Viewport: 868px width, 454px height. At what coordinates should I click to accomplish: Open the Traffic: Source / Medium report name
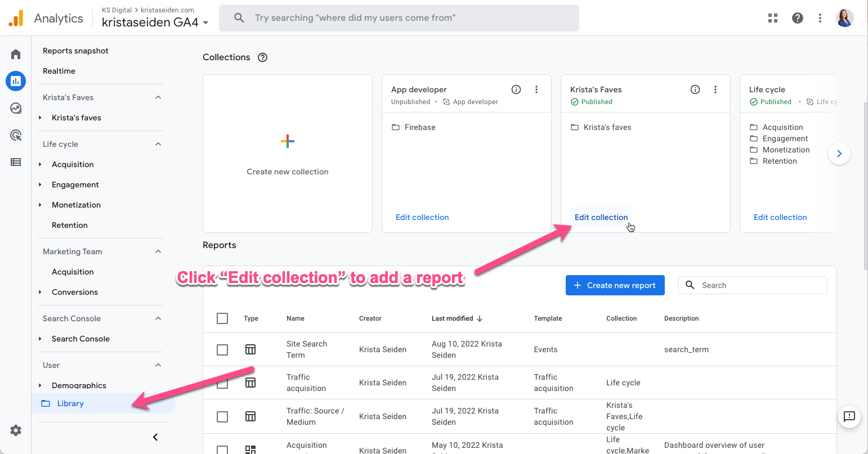(x=315, y=416)
